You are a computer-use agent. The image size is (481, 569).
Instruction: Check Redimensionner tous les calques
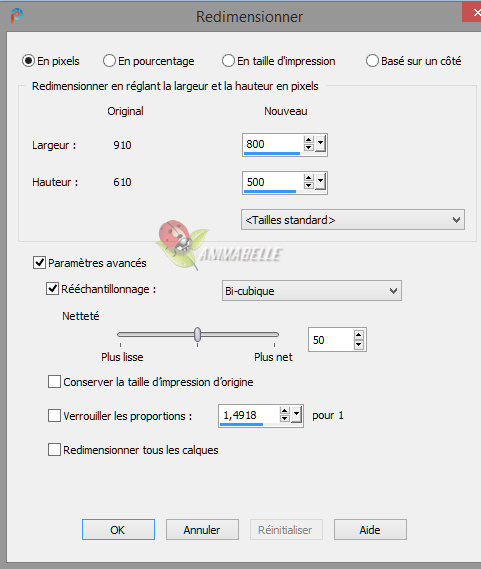(54, 450)
